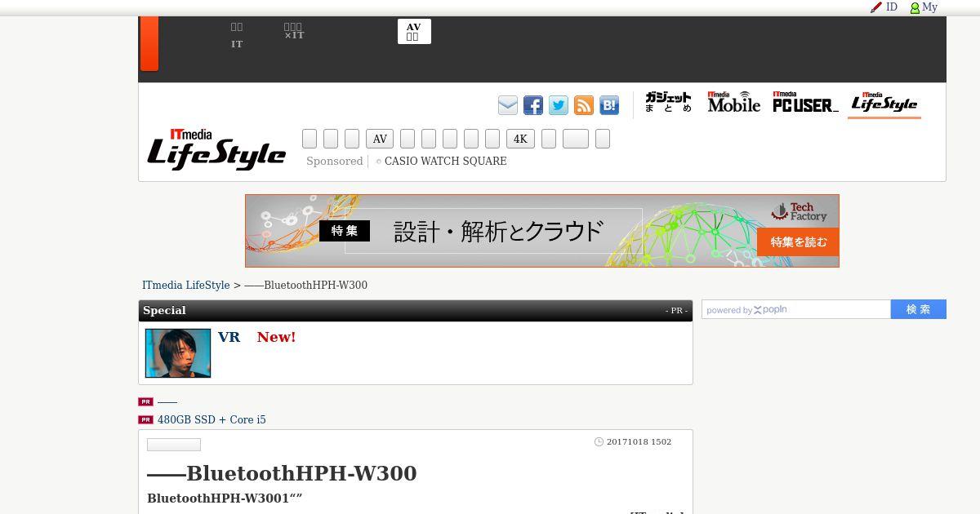This screenshot has height=514, width=980.
Task: Click the orange tab at header left
Action: 149,43
